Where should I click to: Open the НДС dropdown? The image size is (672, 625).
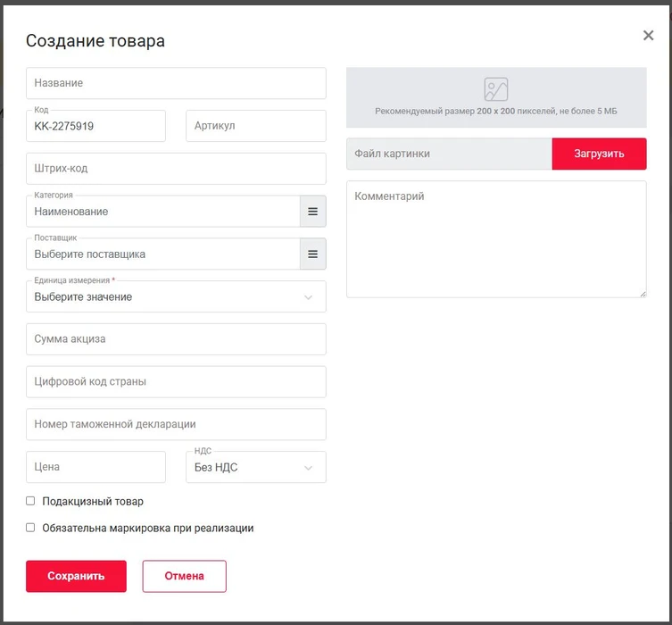pos(255,467)
